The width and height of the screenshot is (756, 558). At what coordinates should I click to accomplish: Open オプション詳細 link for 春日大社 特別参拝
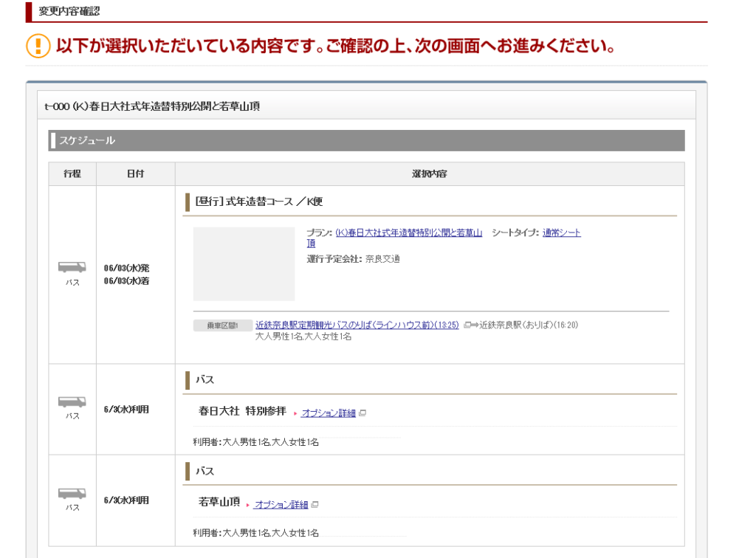329,413
